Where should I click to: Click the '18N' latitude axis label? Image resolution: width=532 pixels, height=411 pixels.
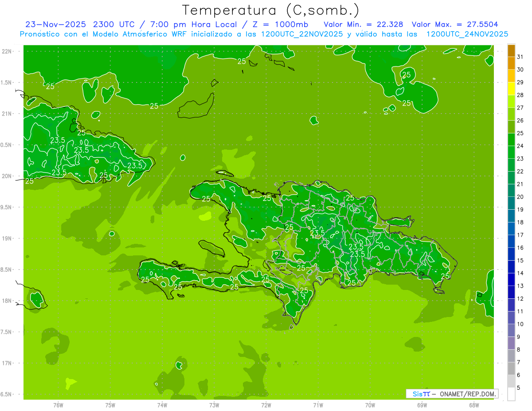pyautogui.click(x=7, y=301)
